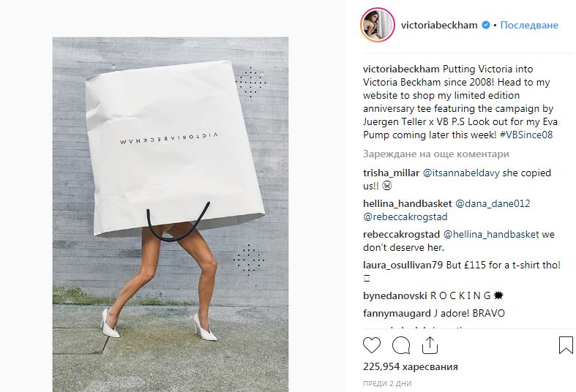The width and height of the screenshot is (576, 392).
Task: Visit bynedanovski commenter profile
Action: pyautogui.click(x=395, y=295)
